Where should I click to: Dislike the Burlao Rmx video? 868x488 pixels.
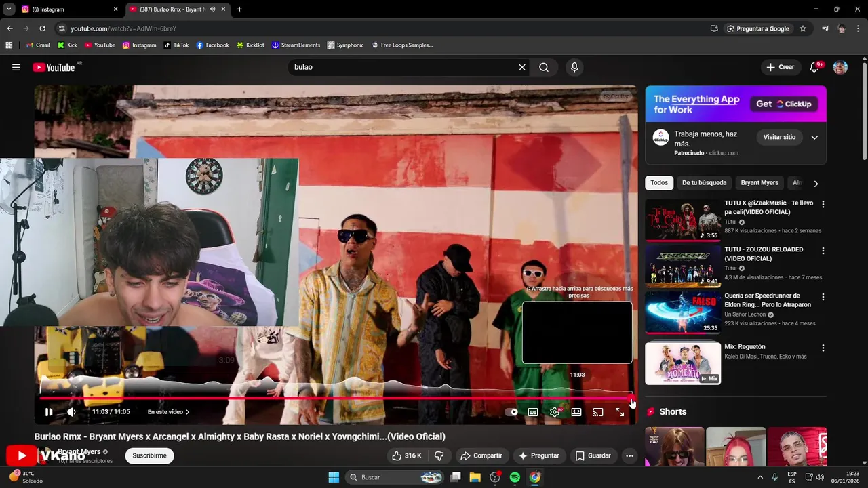tap(439, 455)
